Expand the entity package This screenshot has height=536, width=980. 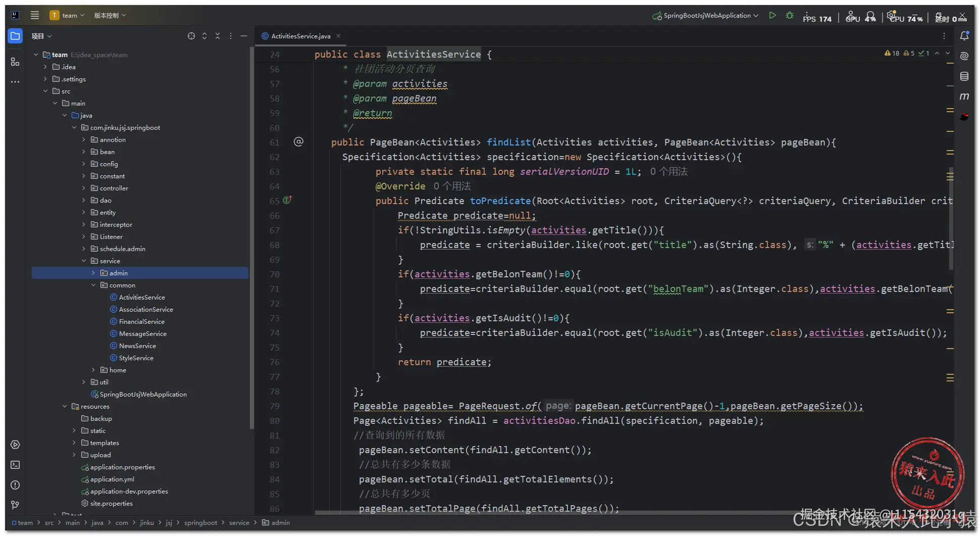point(84,212)
